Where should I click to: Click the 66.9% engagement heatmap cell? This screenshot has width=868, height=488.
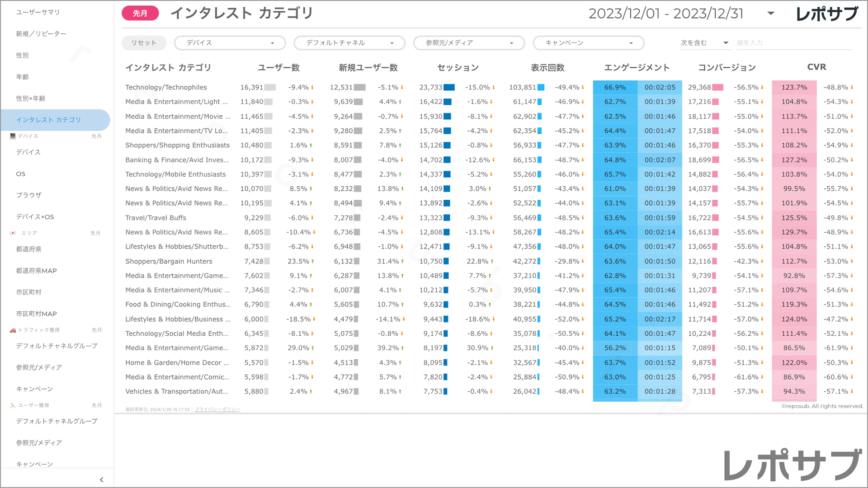click(x=615, y=87)
